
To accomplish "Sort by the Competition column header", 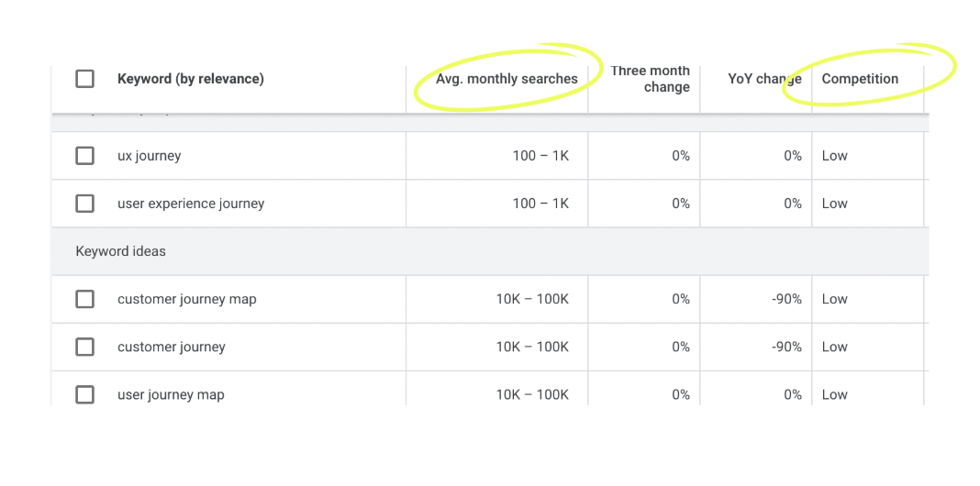I will (x=860, y=79).
